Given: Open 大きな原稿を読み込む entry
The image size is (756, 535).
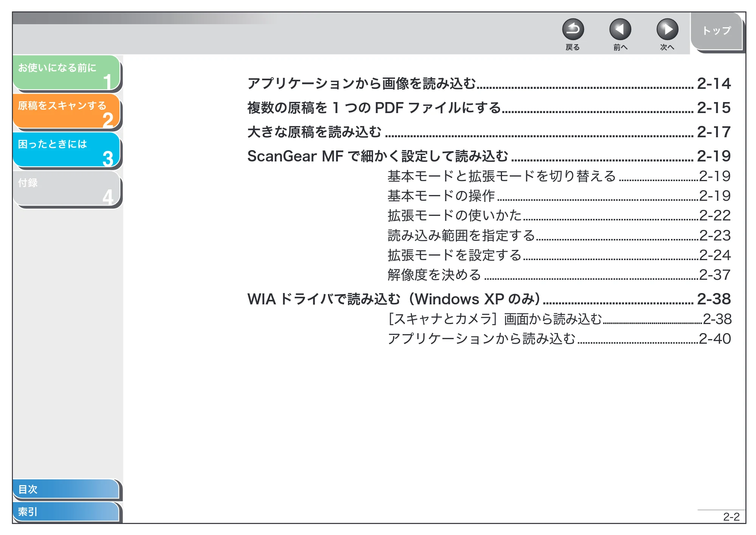Looking at the screenshot, I should coord(489,132).
